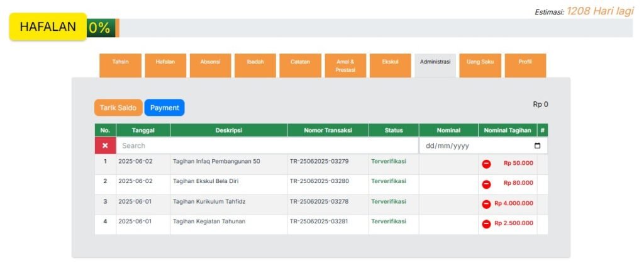Image resolution: width=644 pixels, height=263 pixels.
Task: Click the red minus icon beside Rp 80.000
Action: click(486, 184)
